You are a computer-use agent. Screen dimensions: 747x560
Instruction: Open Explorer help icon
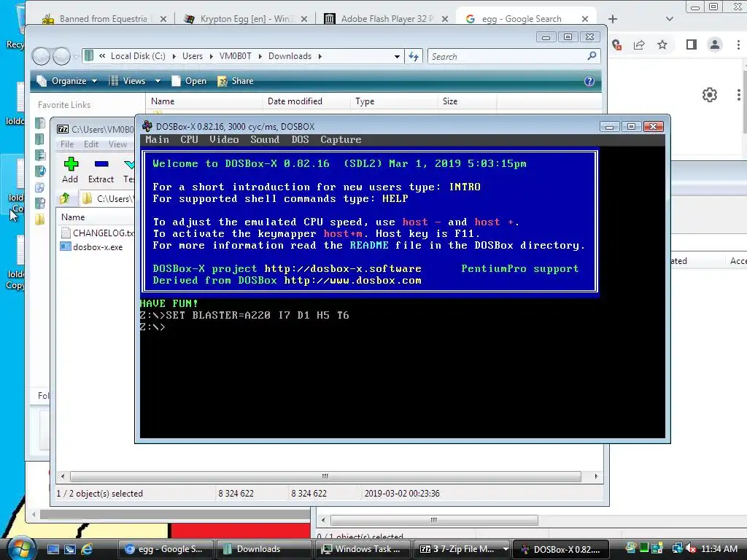[x=589, y=81]
